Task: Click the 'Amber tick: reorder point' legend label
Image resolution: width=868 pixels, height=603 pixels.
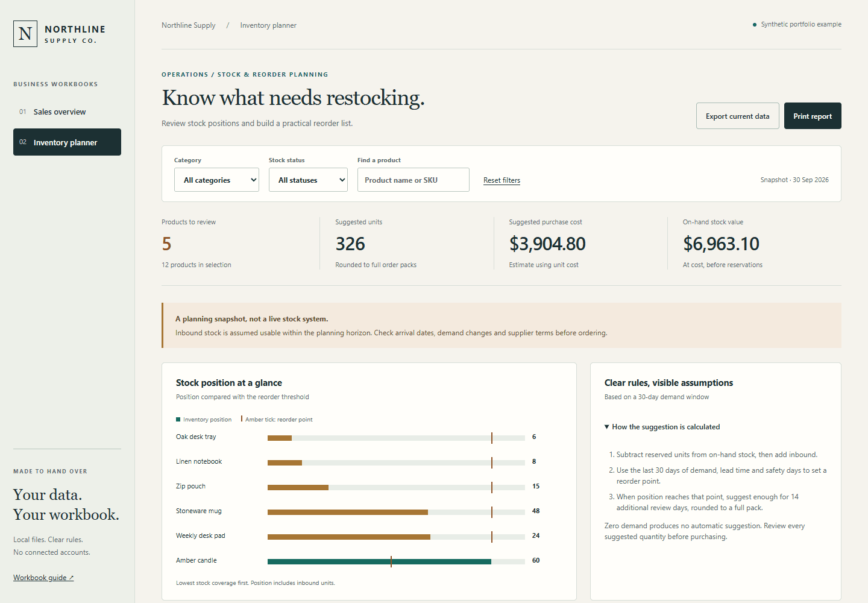Action: tap(279, 420)
